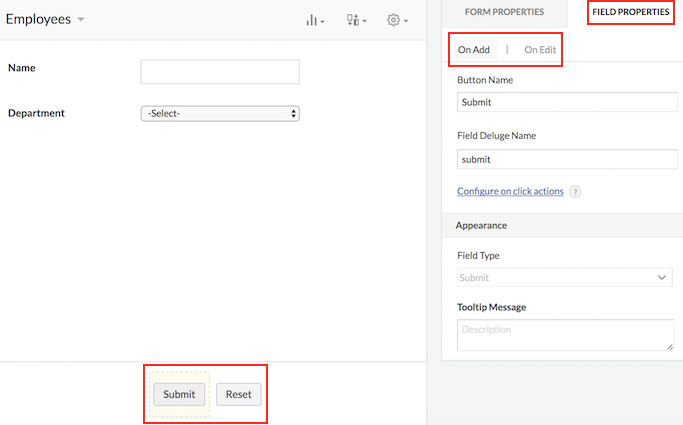Click the Submit button on the form
Screen dimensions: 683x425
[x=180, y=394]
